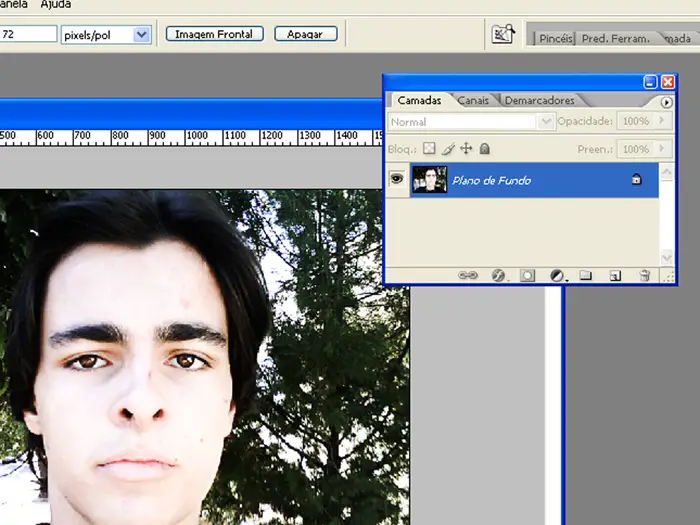The height and width of the screenshot is (525, 700).
Task: Hide the Plano de Fundo layer
Action: click(x=397, y=180)
